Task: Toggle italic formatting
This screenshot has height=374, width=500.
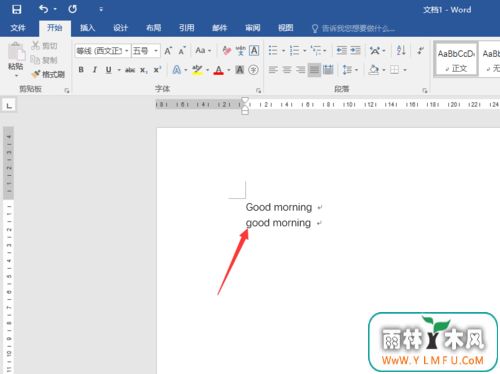Action: [95, 70]
